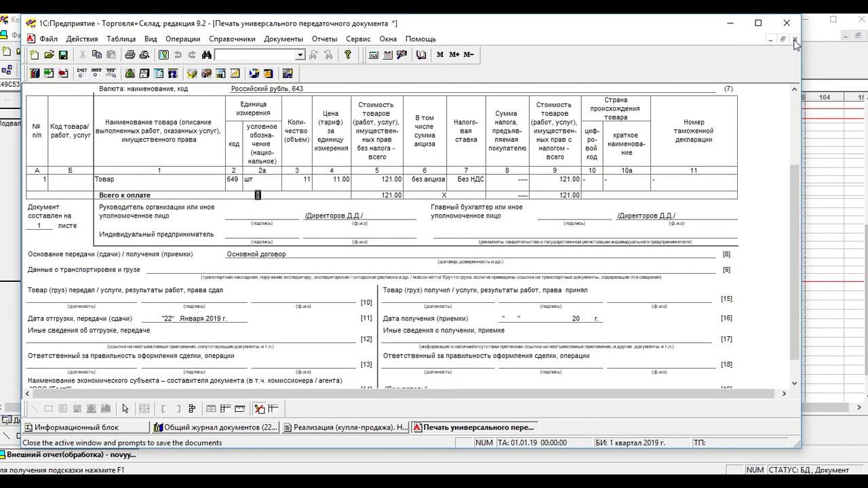Click the New document icon in the toolbar
The image size is (868, 488).
point(35,55)
